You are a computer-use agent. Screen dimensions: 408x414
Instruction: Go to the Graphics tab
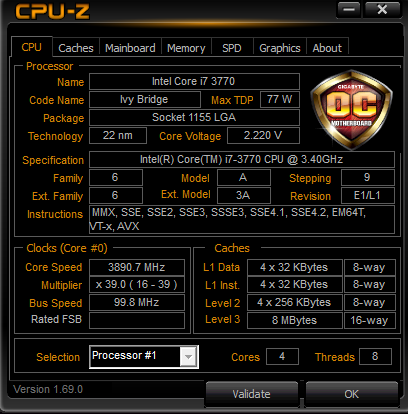point(280,48)
